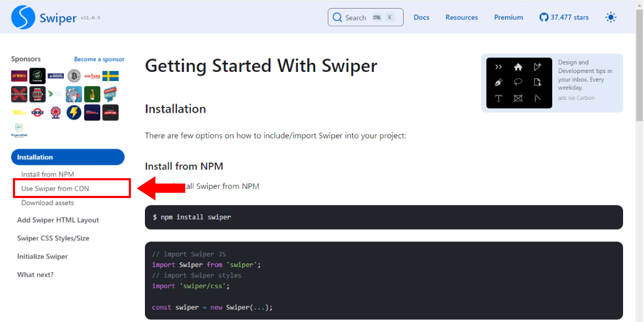The height and width of the screenshot is (322, 644).
Task: Open the Union Jack wheel sponsor icon
Action: 56,113
